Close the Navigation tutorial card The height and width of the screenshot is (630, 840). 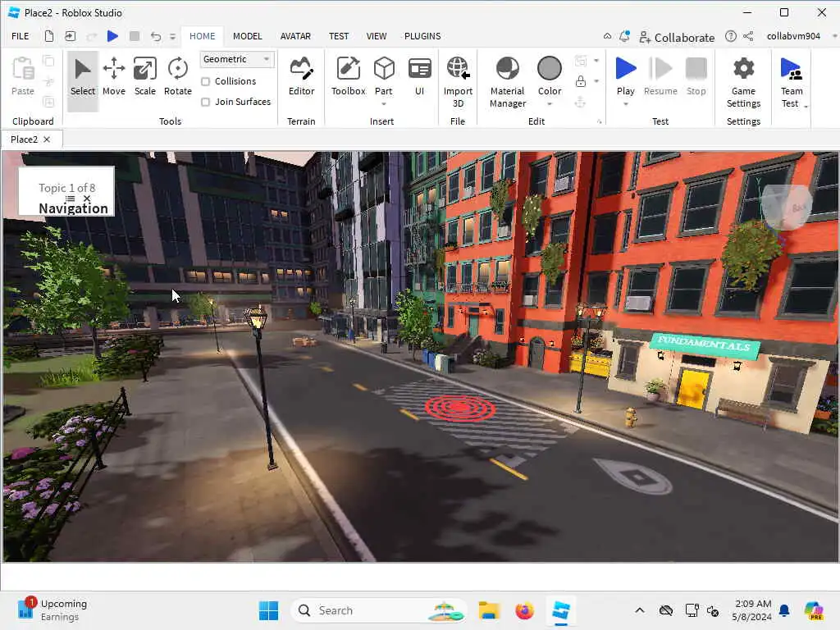[x=87, y=199]
